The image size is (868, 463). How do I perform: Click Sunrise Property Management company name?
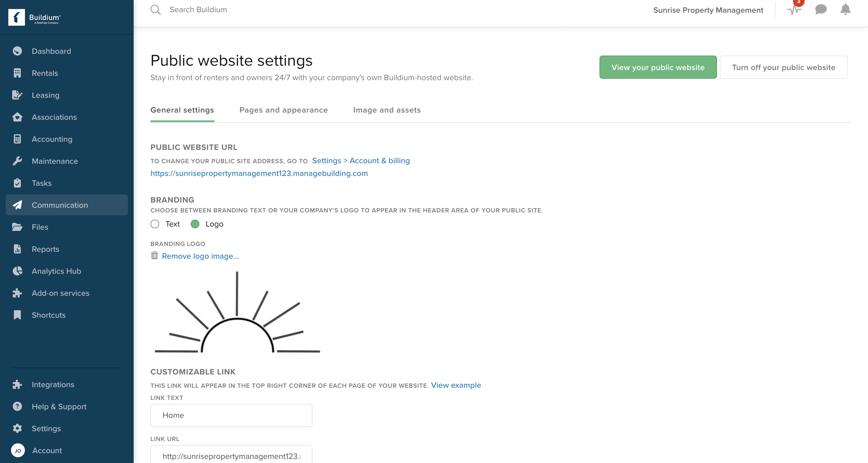(708, 10)
